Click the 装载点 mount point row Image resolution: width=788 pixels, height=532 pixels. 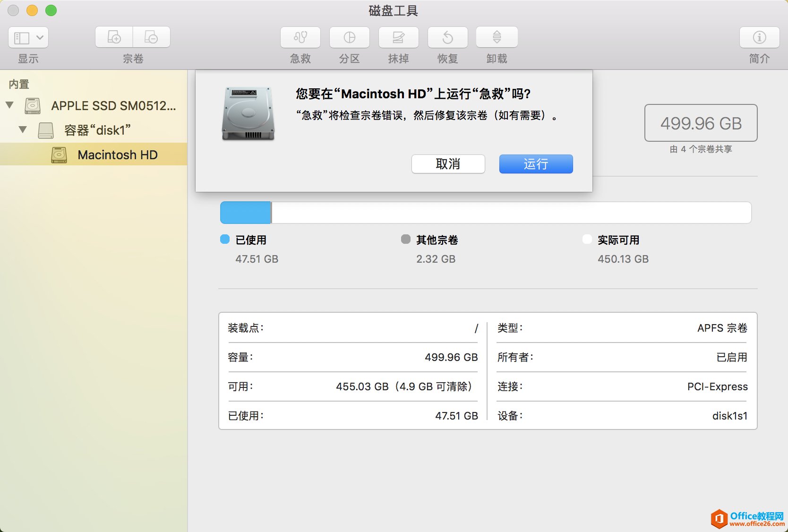pyautogui.click(x=353, y=328)
